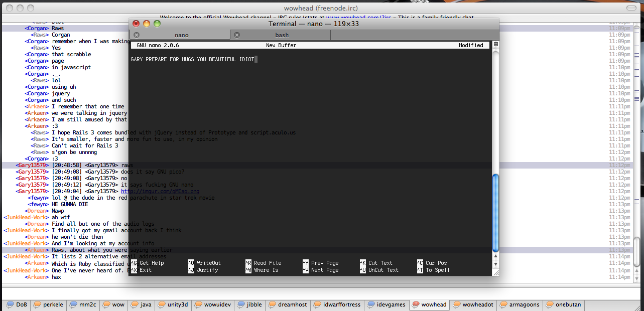
Task: Click the '^T To Spell' shortcut in nano
Action: pyautogui.click(x=434, y=270)
